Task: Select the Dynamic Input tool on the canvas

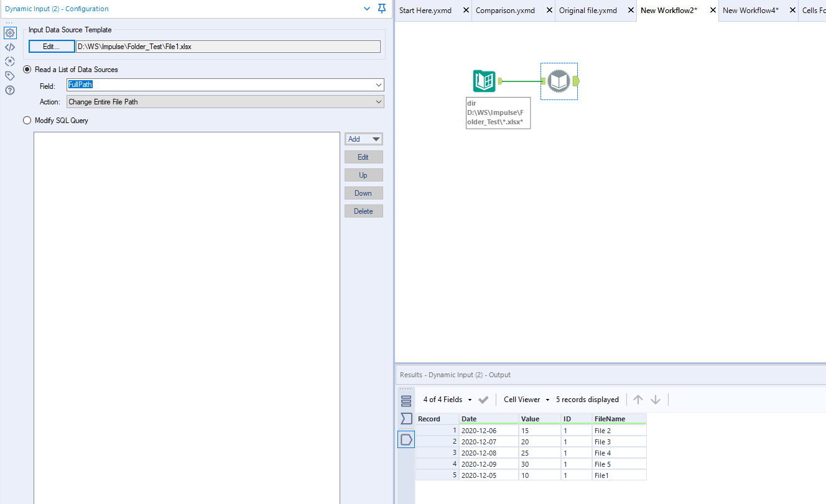Action: (x=559, y=81)
